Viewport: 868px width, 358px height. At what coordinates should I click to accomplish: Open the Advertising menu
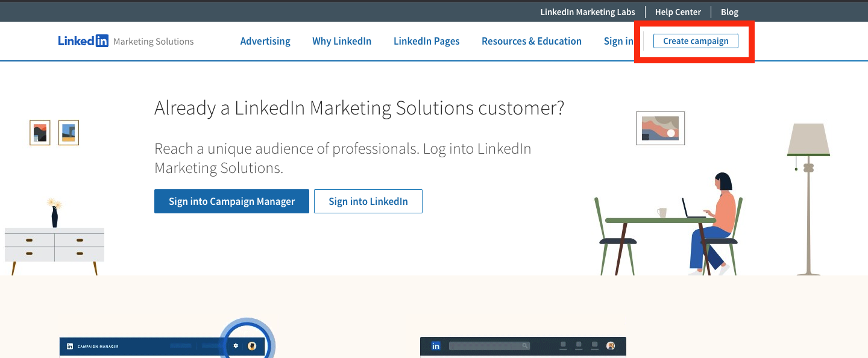coord(265,41)
